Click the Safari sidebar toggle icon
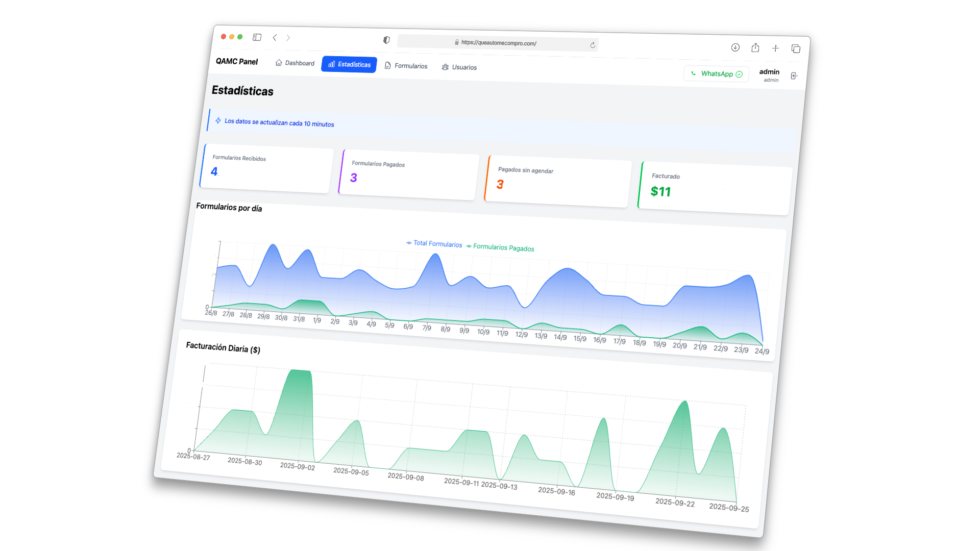 tap(257, 37)
